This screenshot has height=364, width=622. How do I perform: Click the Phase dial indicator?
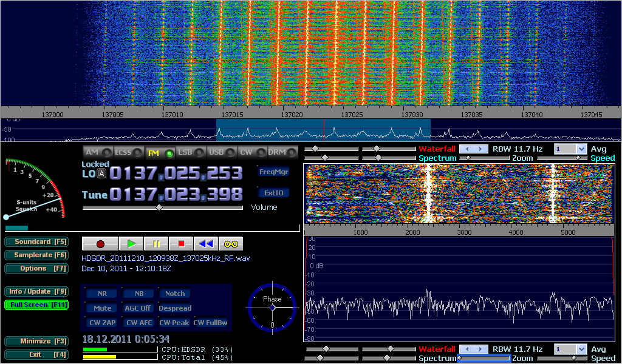[x=272, y=308]
